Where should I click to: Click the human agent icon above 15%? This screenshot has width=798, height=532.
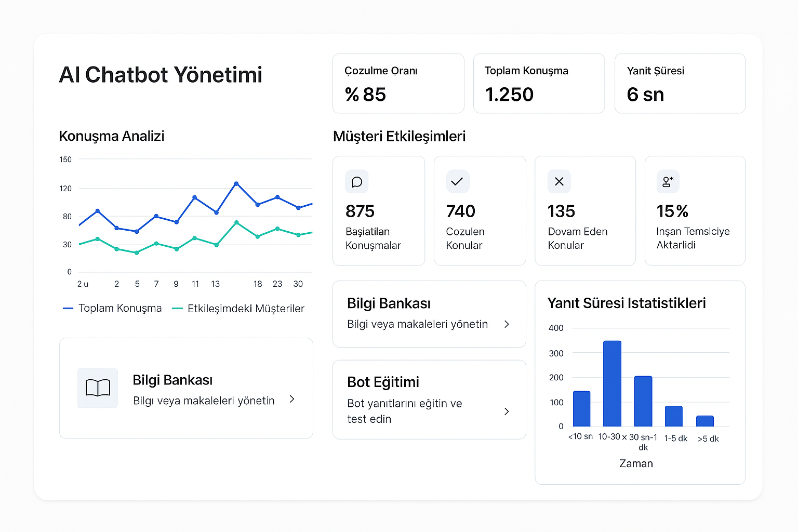668,182
